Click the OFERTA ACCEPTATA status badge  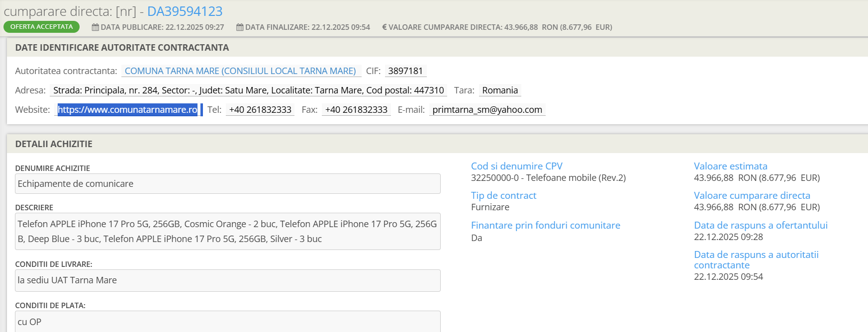pyautogui.click(x=41, y=27)
